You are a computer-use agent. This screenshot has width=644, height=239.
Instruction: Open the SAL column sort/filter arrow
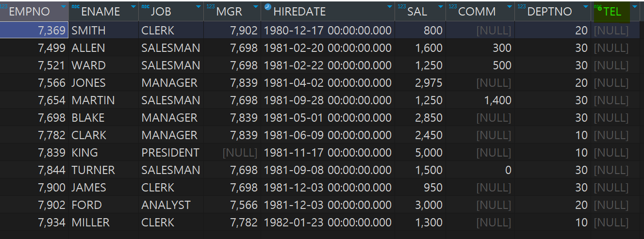[441, 7]
